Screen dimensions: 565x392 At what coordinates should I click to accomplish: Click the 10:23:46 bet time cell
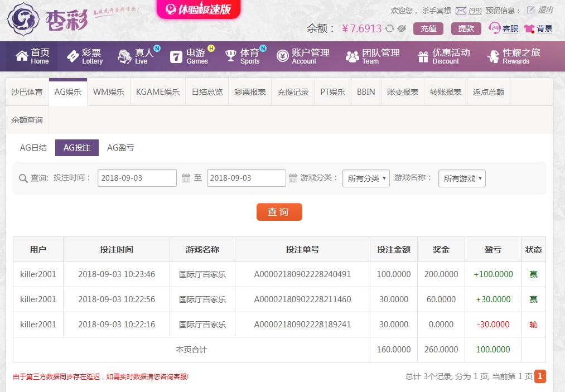pyautogui.click(x=117, y=274)
